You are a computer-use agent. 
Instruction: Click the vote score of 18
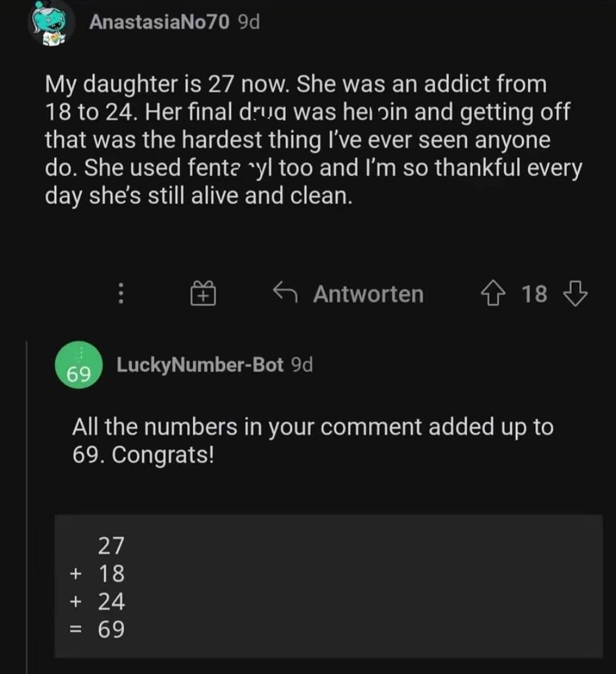pos(534,294)
